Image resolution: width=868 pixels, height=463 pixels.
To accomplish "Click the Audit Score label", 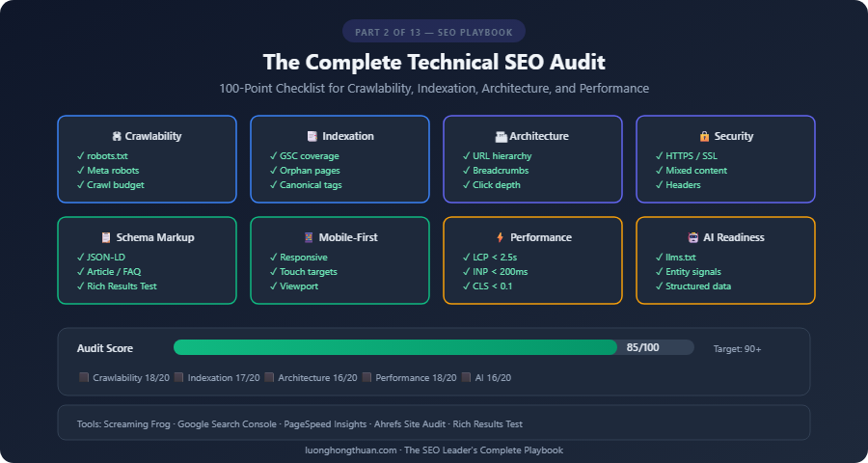I will point(105,348).
